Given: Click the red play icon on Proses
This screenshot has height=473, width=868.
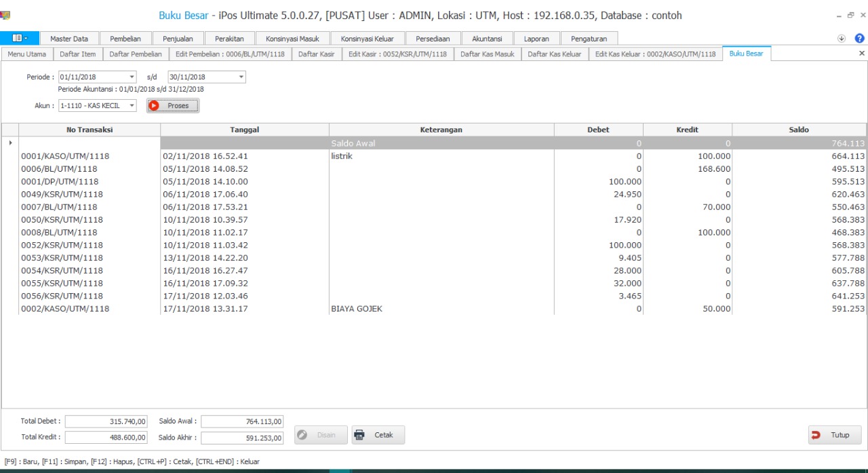Looking at the screenshot, I should point(154,106).
